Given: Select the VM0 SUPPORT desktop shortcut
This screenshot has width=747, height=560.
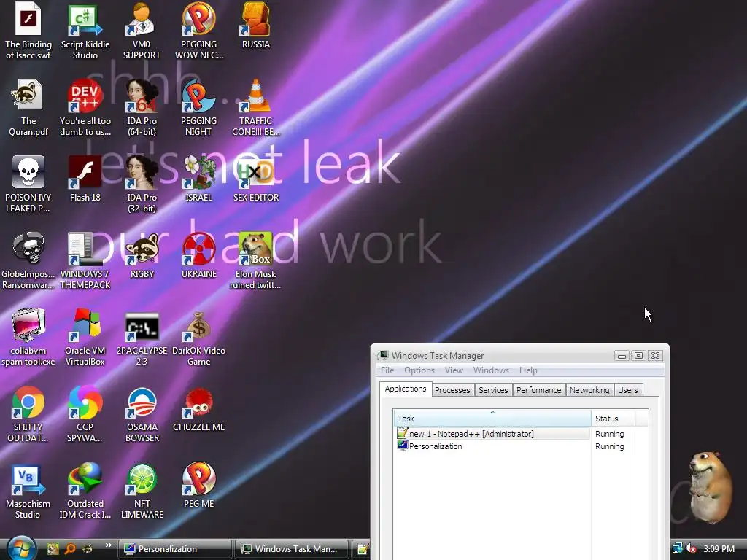Looking at the screenshot, I should 142,31.
